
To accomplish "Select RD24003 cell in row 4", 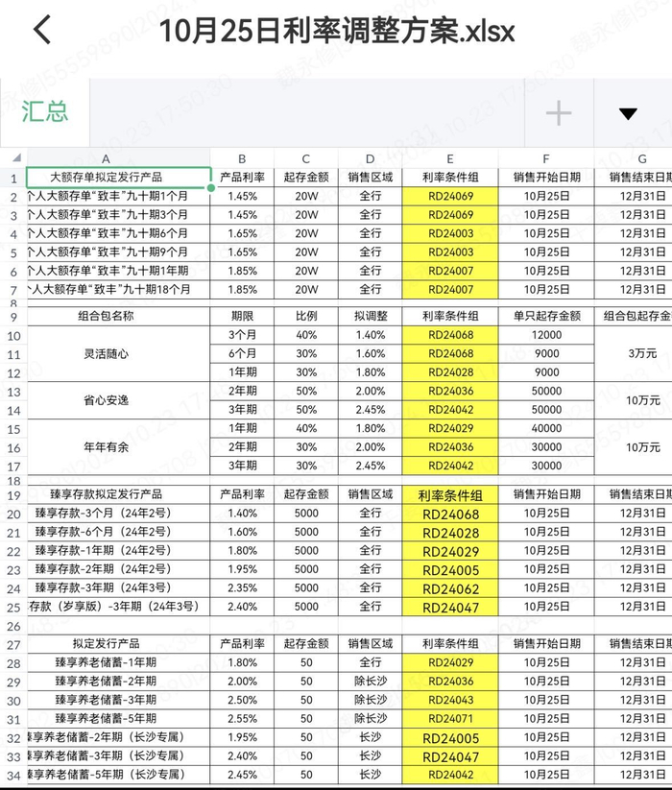I will pyautogui.click(x=450, y=233).
